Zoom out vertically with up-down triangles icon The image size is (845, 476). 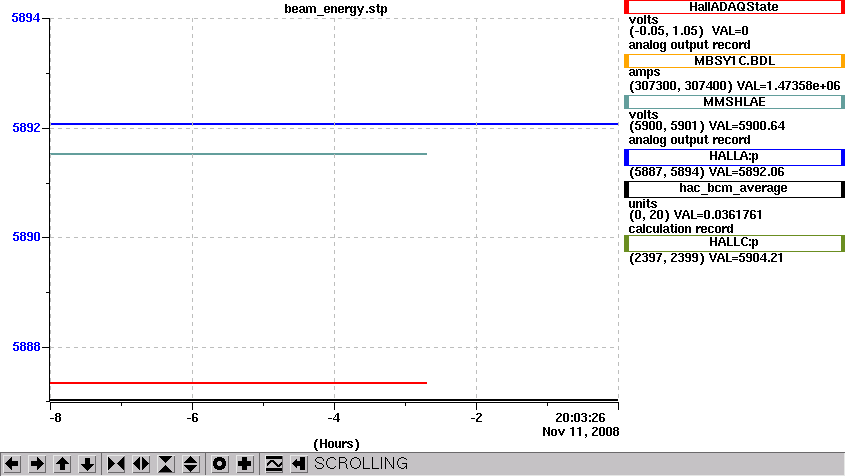(x=191, y=464)
